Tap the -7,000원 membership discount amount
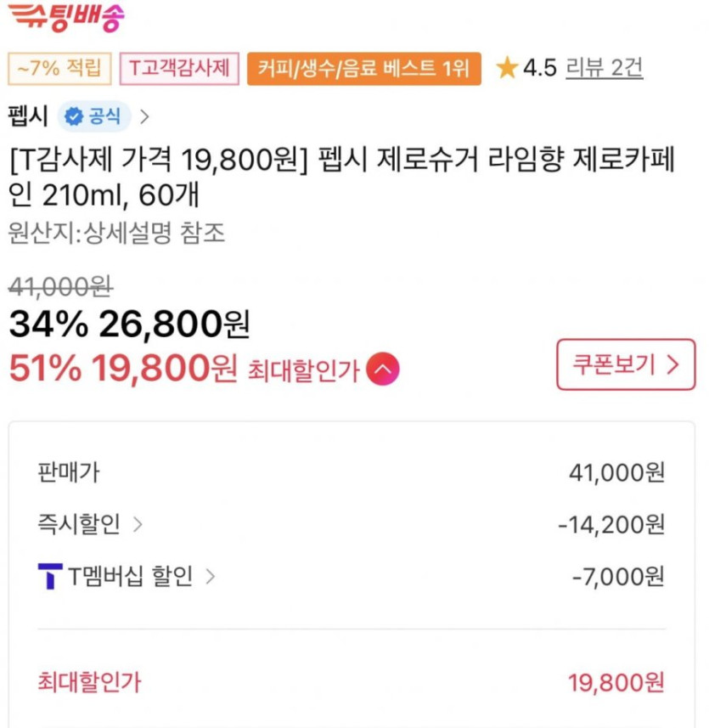Viewport: 709px width, 728px height. pos(618,577)
